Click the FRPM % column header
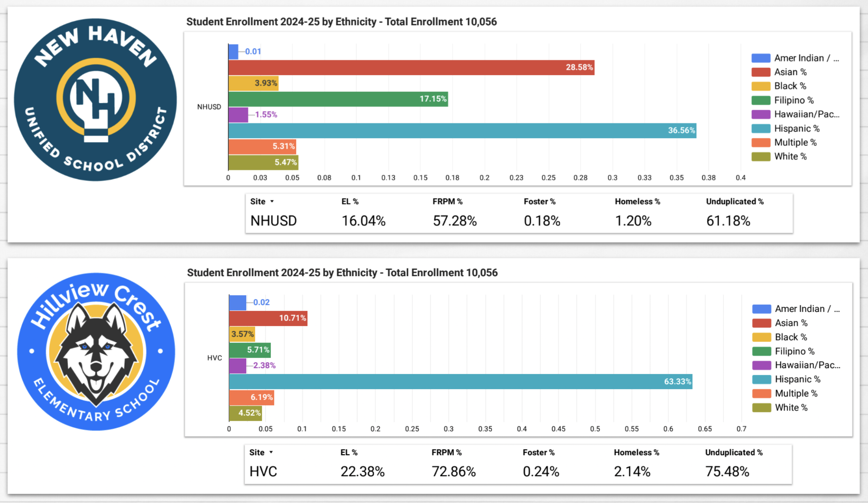868x503 pixels. click(x=448, y=202)
